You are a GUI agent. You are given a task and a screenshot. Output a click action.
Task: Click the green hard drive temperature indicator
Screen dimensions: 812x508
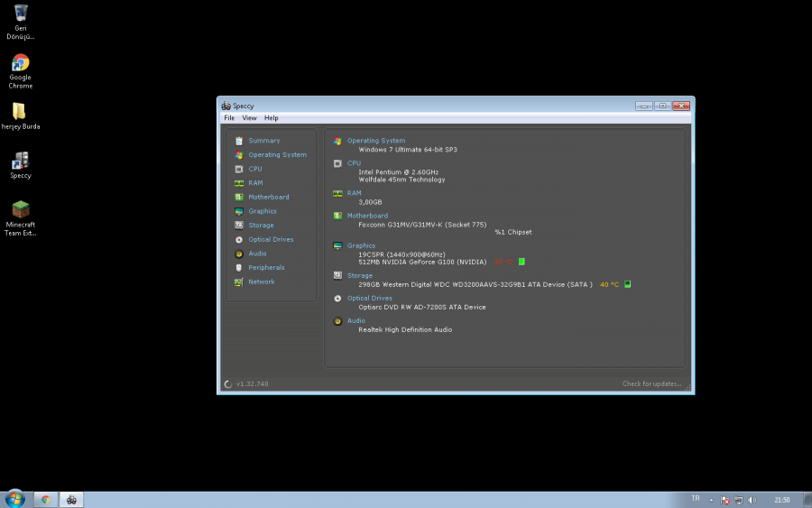(x=627, y=284)
